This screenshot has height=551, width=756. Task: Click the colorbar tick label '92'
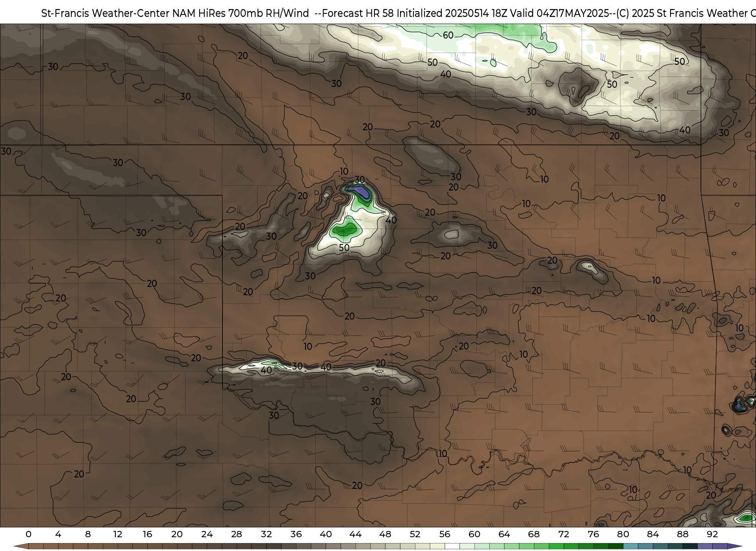712,534
